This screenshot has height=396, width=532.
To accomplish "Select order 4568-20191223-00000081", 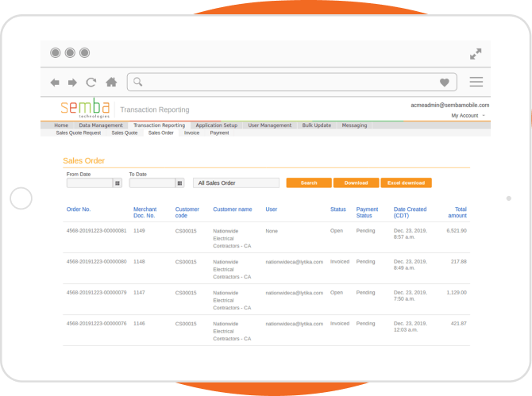I will tap(96, 231).
